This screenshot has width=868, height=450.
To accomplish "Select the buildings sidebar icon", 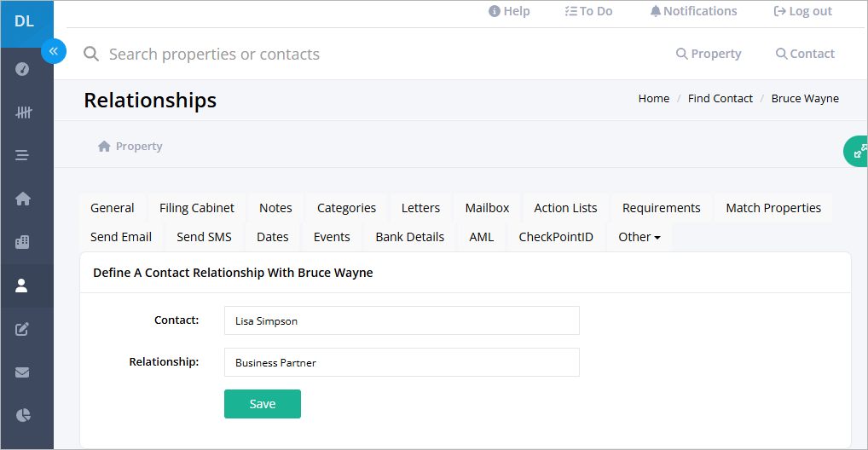I will (22, 242).
